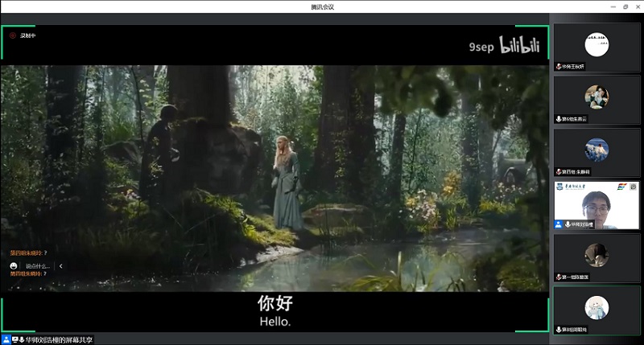Select the '第一组' participant avatar tile
This screenshot has width=644, height=345.
tap(597, 258)
